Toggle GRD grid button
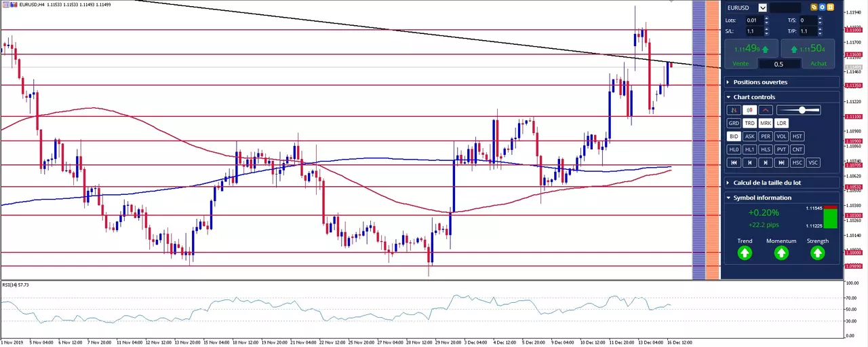The width and height of the screenshot is (868, 347). point(734,123)
